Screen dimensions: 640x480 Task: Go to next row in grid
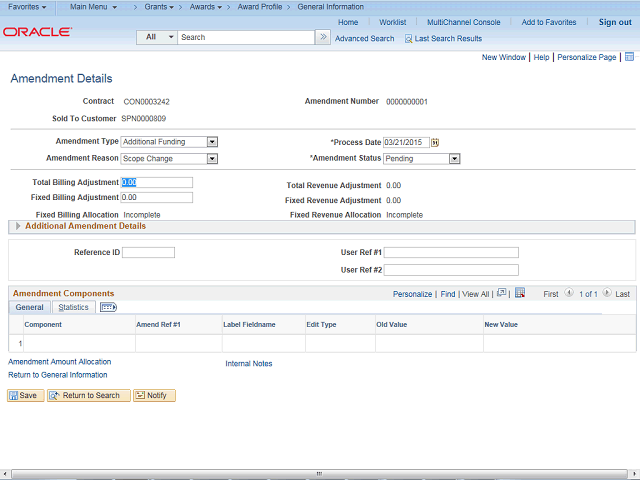click(x=606, y=294)
